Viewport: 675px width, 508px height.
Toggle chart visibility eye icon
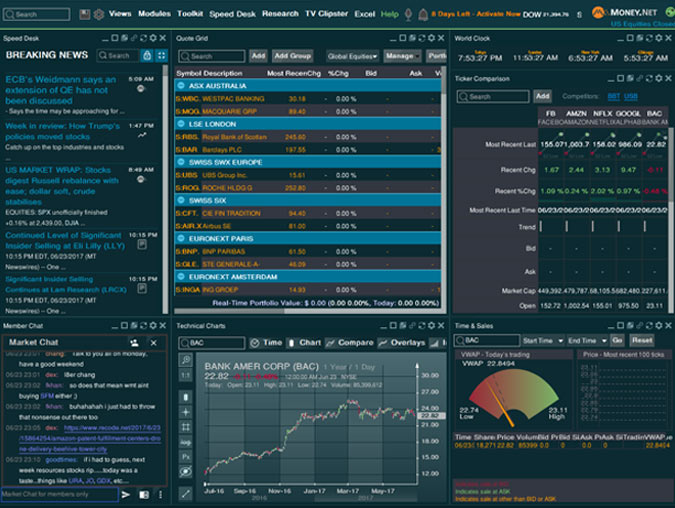(x=185, y=473)
